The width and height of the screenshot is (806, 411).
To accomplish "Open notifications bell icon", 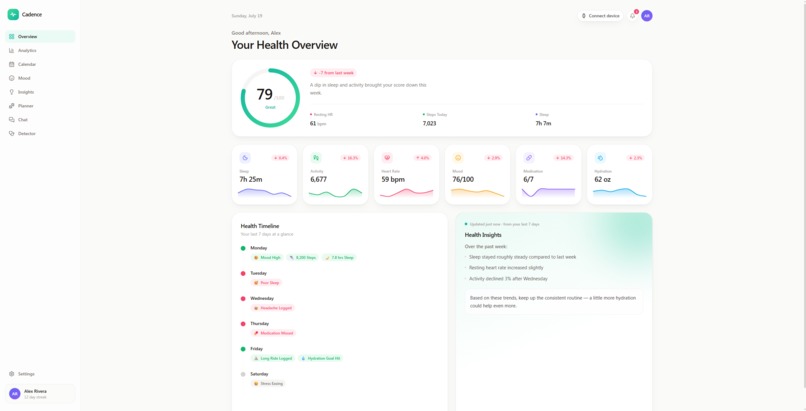I will pos(632,16).
